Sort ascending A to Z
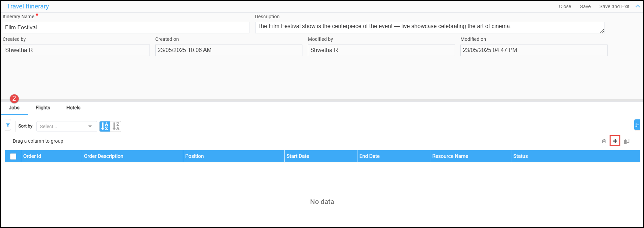Image resolution: width=644 pixels, height=228 pixels. pyautogui.click(x=105, y=126)
